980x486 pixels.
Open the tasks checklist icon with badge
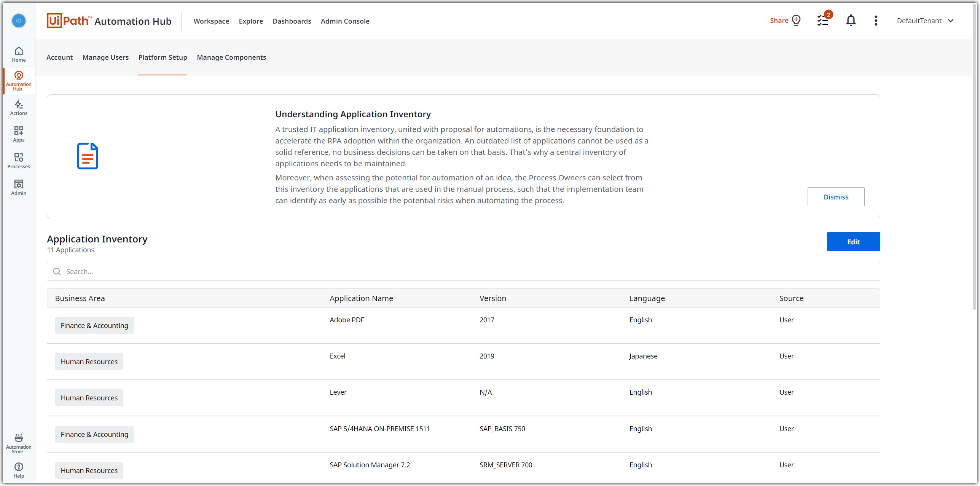[x=824, y=20]
